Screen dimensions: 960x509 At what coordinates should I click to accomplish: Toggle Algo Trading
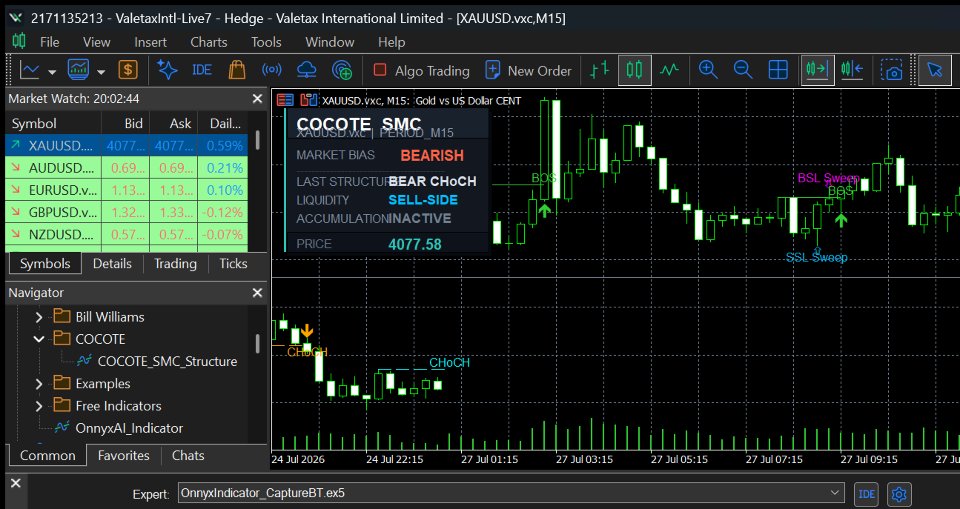421,70
